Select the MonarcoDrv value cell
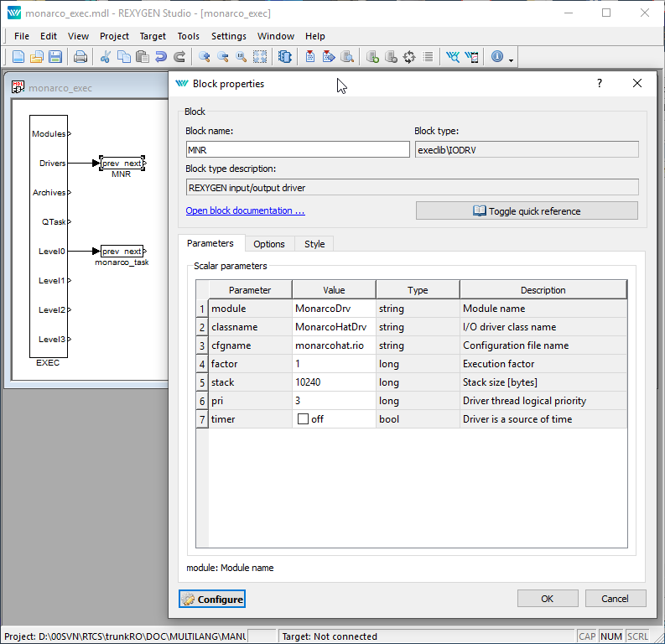The height and width of the screenshot is (644, 665). click(334, 309)
